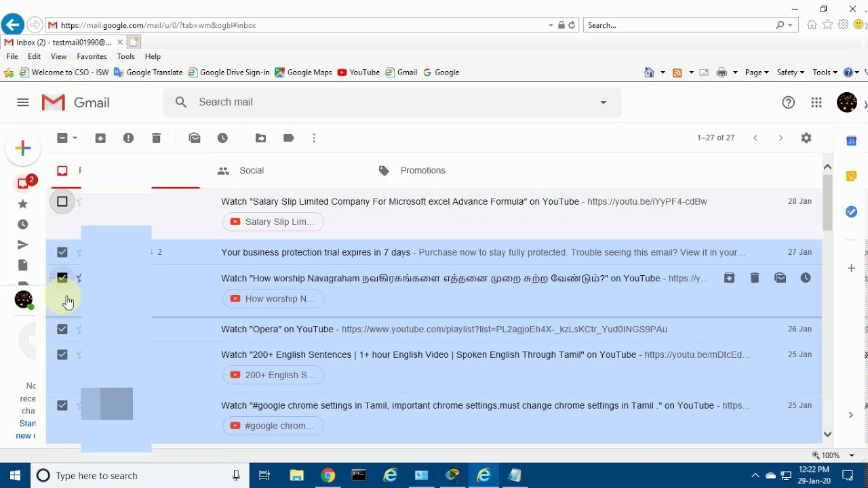
Task: Open the Google Maps favorite link
Action: (x=303, y=73)
